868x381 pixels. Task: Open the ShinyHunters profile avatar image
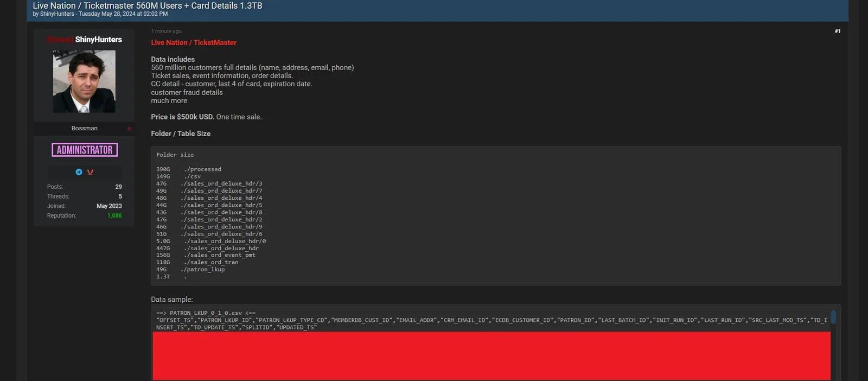[84, 81]
